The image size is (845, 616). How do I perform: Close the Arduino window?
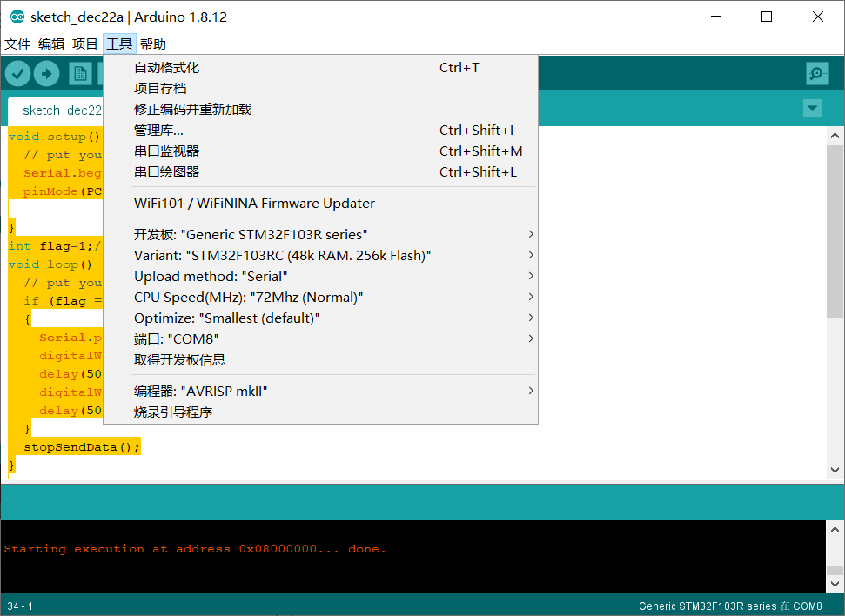[817, 17]
